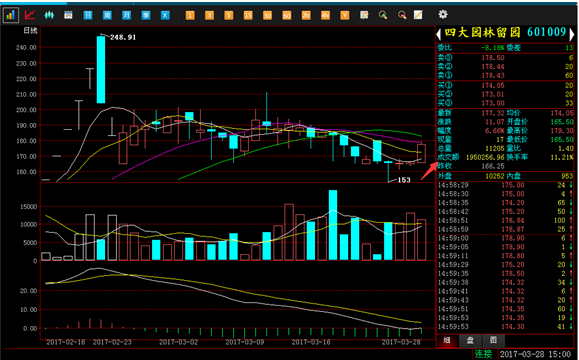Select the 买② row at 173.01

[505, 95]
